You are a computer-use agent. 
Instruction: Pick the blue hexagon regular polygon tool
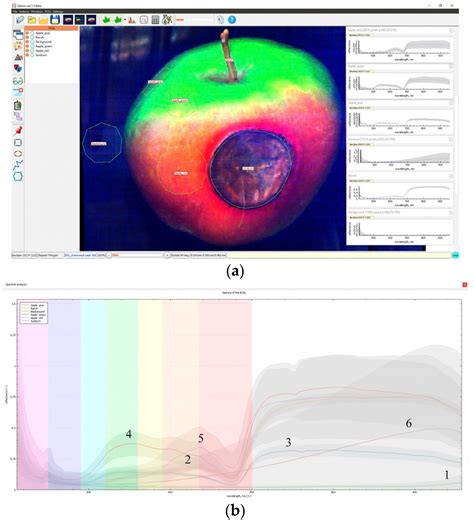coord(18,176)
